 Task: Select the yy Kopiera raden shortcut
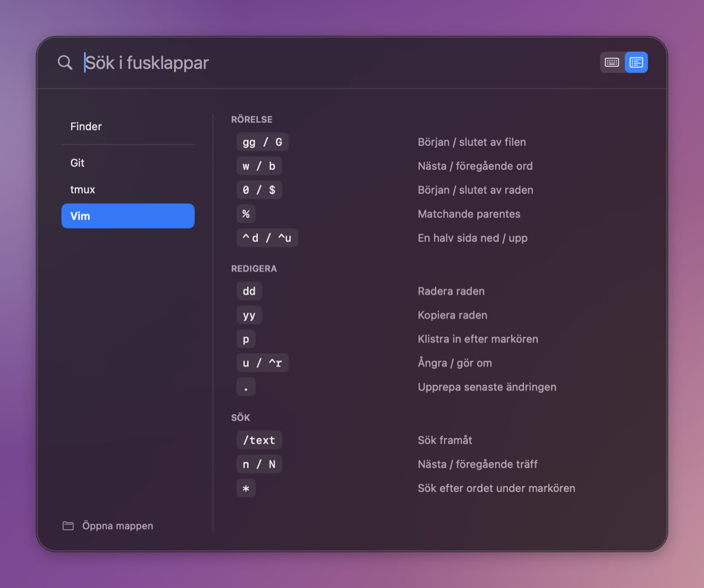(x=249, y=315)
